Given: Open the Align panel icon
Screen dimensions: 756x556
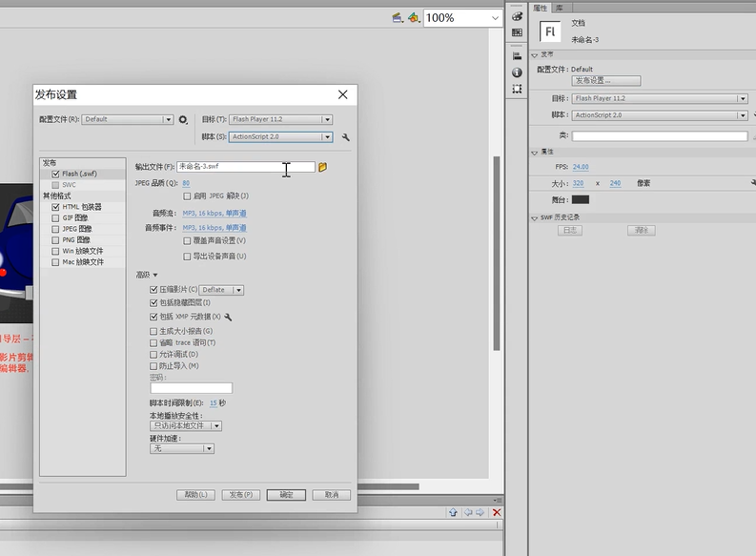Looking at the screenshot, I should pyautogui.click(x=517, y=56).
